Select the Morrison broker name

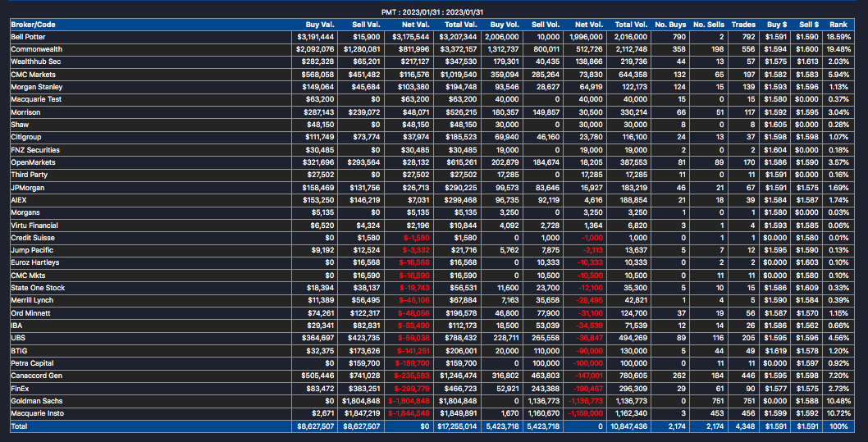[25, 112]
